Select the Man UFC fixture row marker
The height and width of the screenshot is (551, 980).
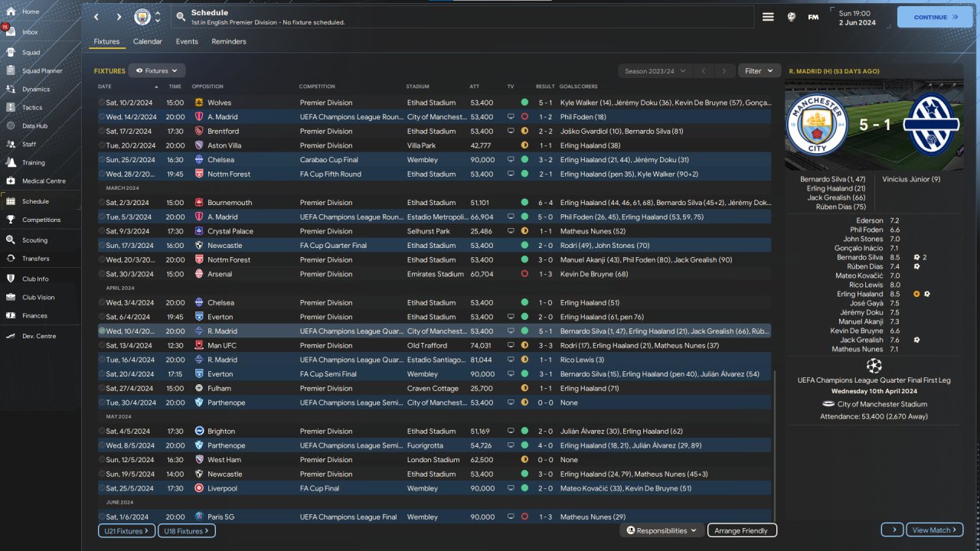[102, 346]
